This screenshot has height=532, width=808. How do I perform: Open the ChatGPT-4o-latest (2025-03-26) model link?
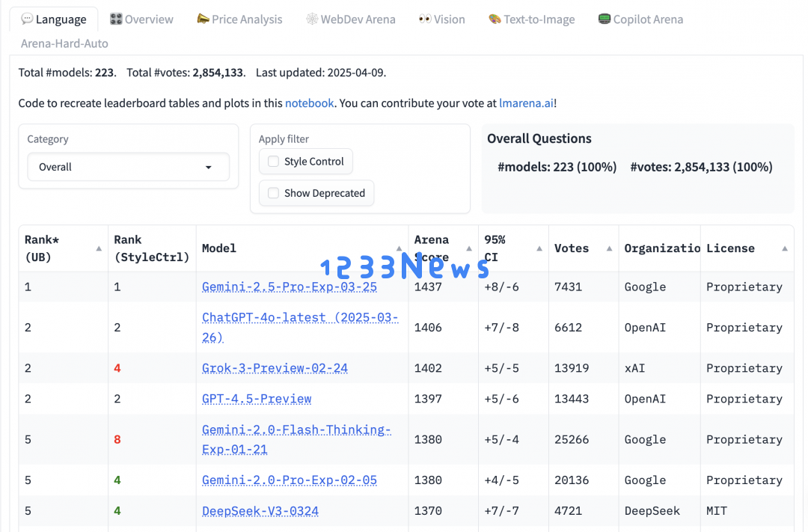click(300, 327)
